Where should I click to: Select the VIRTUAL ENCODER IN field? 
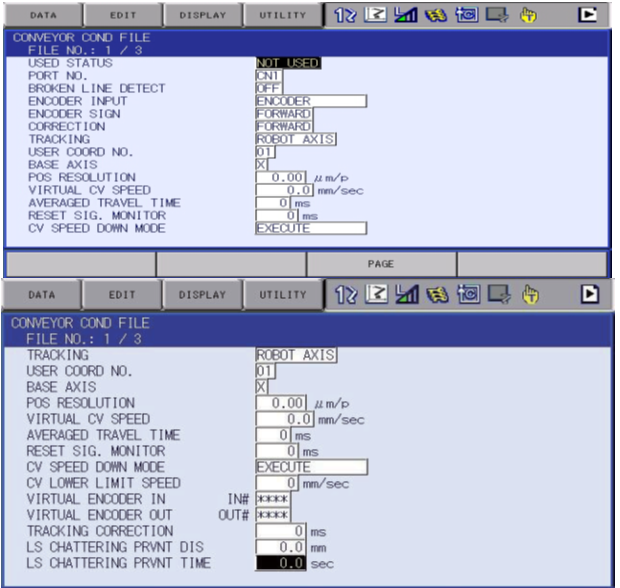click(x=271, y=499)
